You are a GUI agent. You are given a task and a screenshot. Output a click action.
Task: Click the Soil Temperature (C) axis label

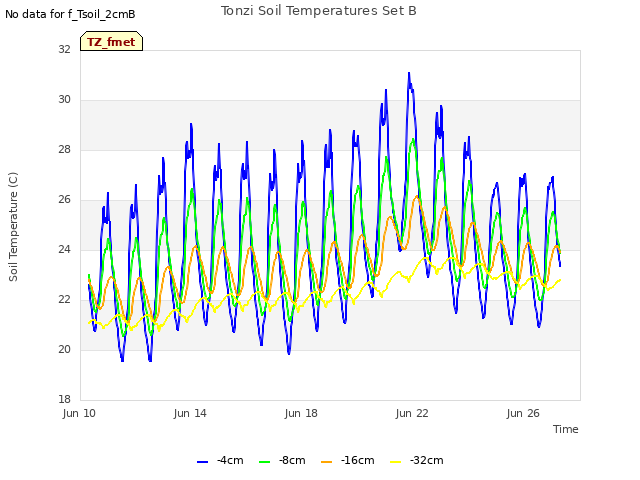pyautogui.click(x=13, y=227)
